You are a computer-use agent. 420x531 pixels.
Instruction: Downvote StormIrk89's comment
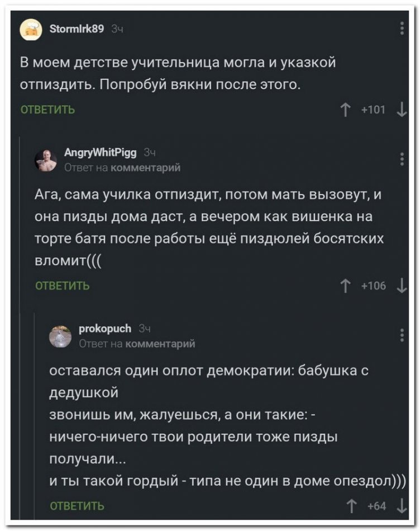(x=401, y=110)
